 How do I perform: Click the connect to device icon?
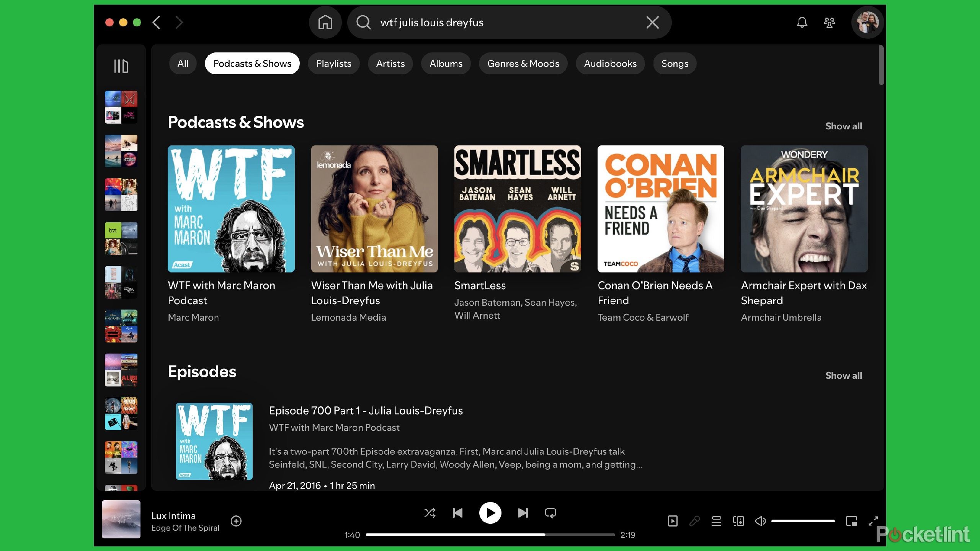(738, 521)
